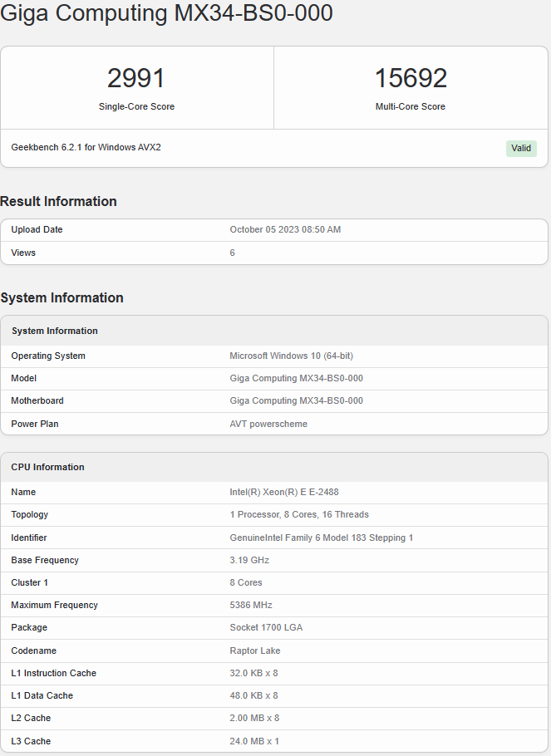This screenshot has height=756, width=551.
Task: Click the Model row label
Action: coord(23,378)
